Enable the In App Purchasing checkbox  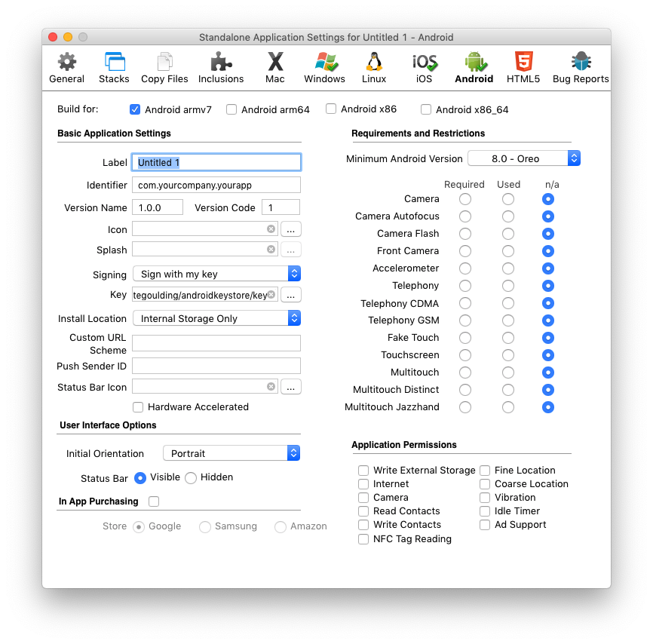coord(154,501)
